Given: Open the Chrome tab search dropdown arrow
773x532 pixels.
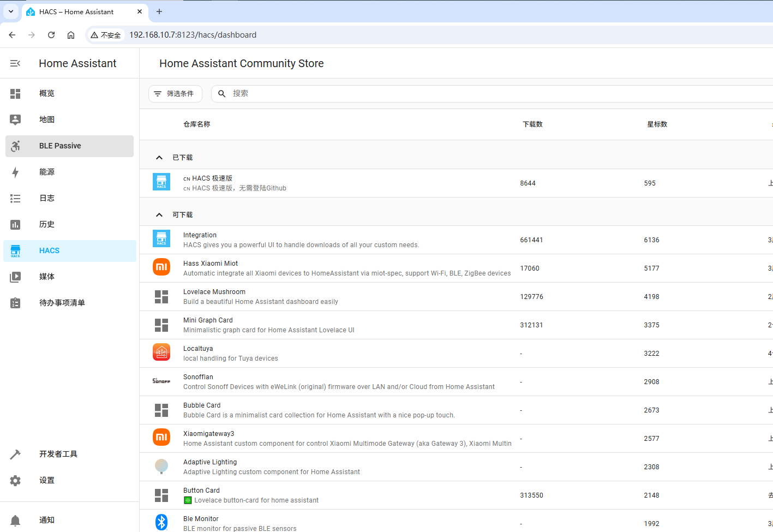Looking at the screenshot, I should pyautogui.click(x=11, y=11).
